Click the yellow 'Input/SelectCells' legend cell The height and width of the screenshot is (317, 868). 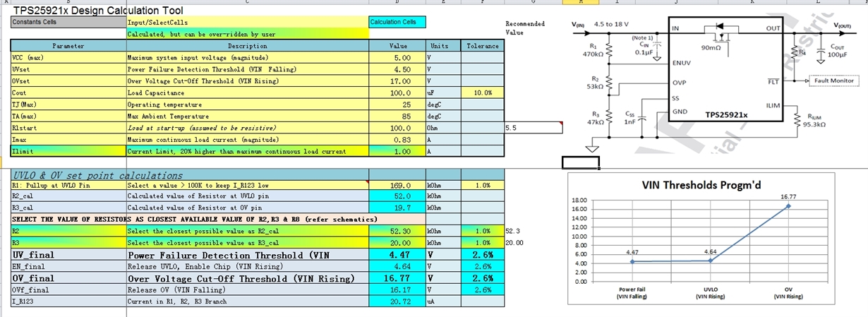click(247, 22)
